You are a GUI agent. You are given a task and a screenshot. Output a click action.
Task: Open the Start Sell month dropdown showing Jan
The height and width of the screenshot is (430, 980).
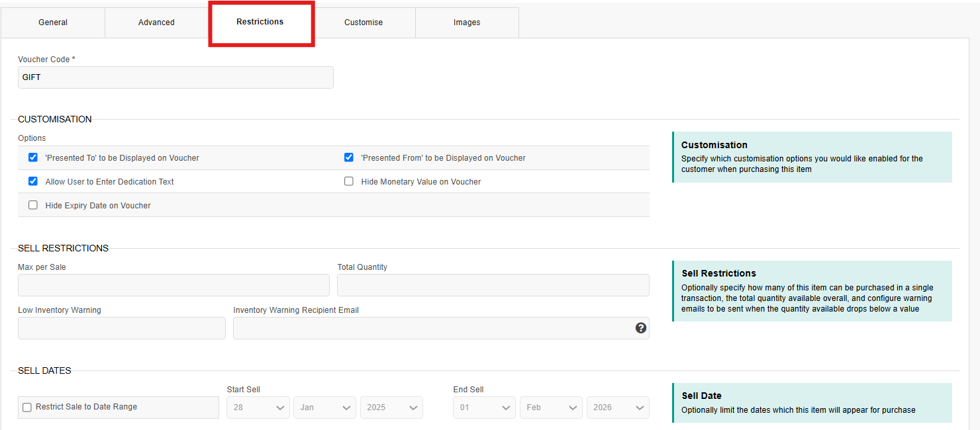[x=325, y=408]
